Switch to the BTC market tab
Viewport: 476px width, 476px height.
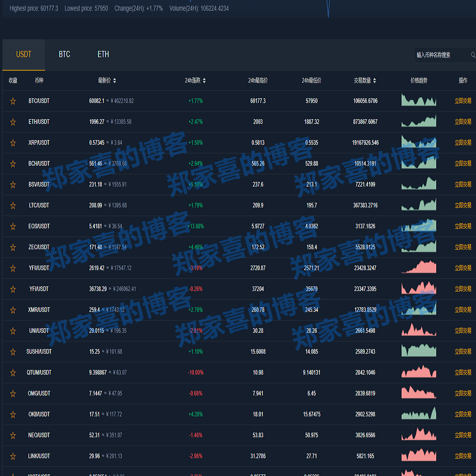tap(64, 54)
